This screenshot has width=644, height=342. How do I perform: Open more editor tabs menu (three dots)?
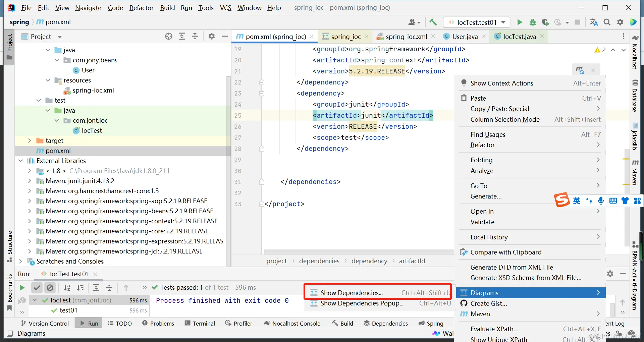(x=624, y=36)
